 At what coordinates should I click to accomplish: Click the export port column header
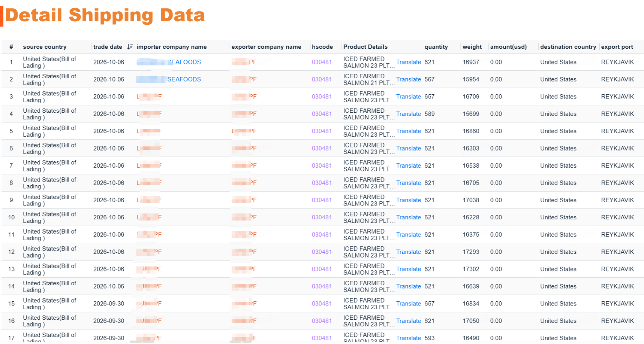coord(617,47)
